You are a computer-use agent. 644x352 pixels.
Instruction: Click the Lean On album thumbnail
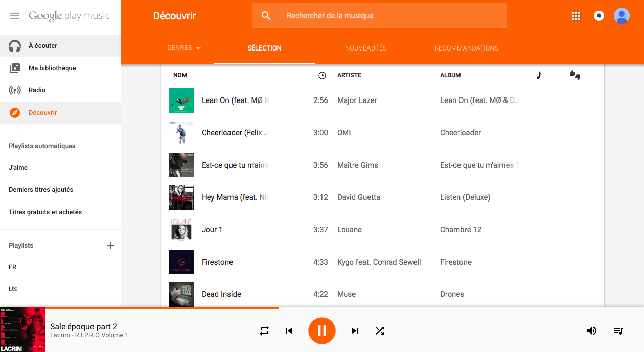point(181,100)
